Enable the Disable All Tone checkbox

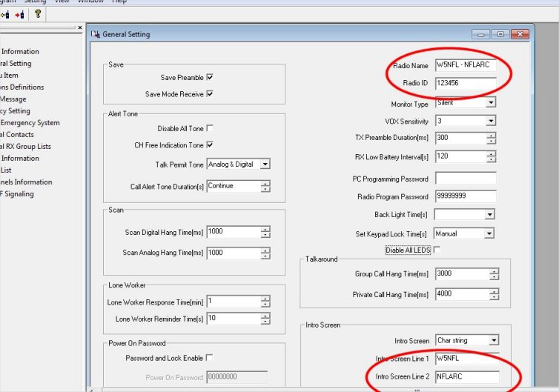[x=210, y=128]
